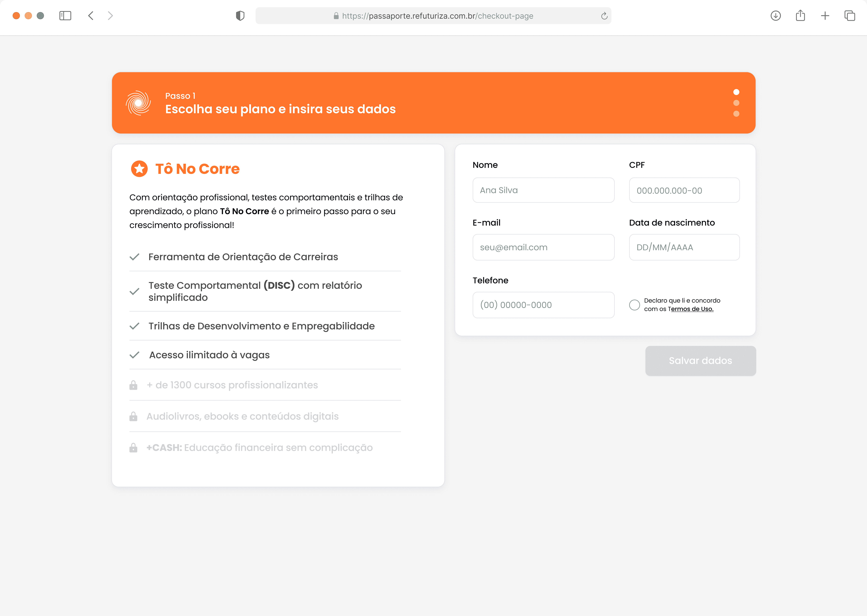Click the privacy shield icon
The image size is (867, 616).
[240, 15]
